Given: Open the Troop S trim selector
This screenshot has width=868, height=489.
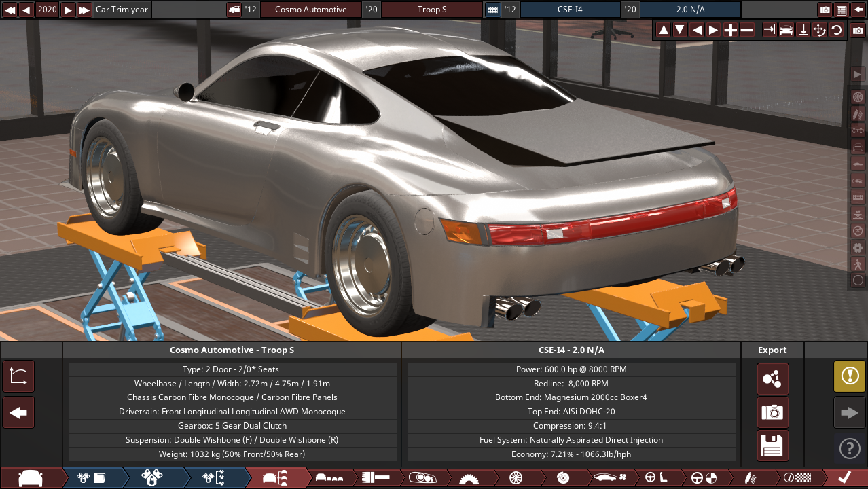Looking at the screenshot, I should tap(432, 10).
